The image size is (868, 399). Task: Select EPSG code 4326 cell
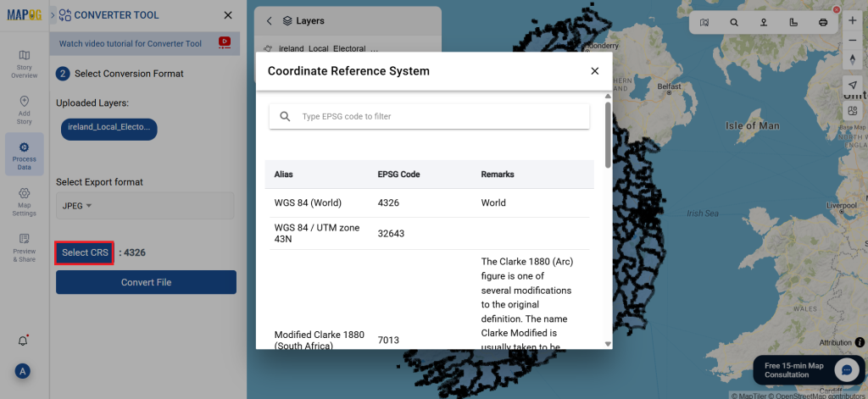(x=388, y=202)
